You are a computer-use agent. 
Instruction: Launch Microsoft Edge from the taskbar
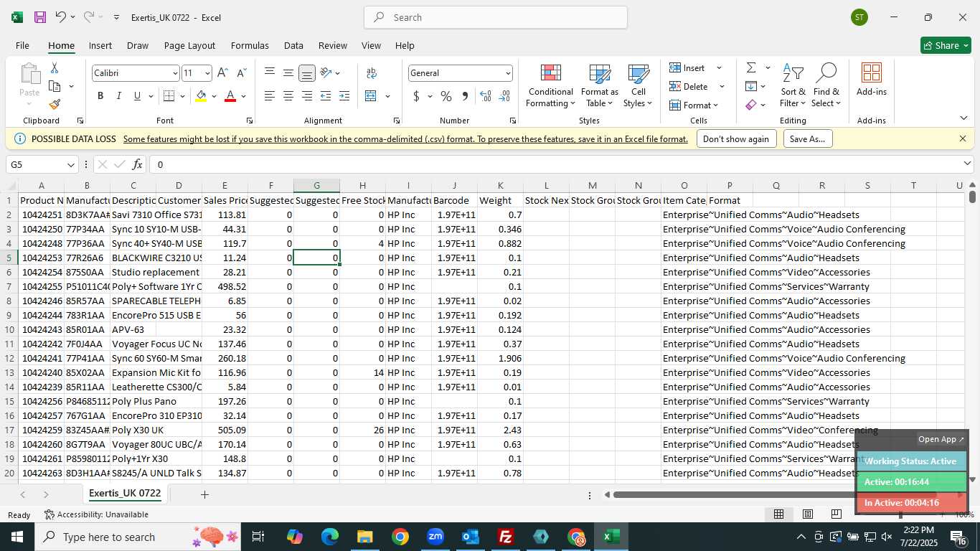coord(330,537)
